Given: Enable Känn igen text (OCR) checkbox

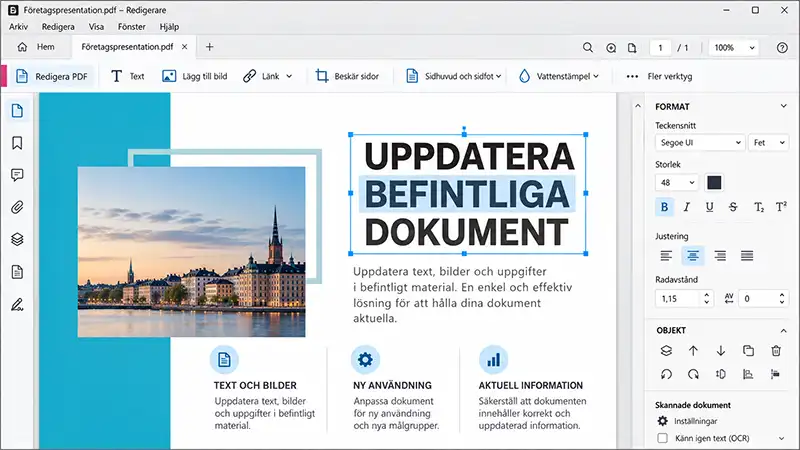Looking at the screenshot, I should (x=662, y=438).
